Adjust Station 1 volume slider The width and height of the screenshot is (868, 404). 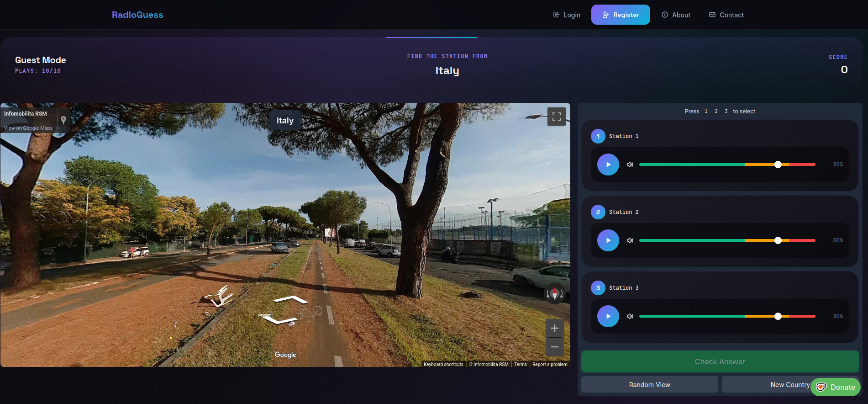(778, 165)
